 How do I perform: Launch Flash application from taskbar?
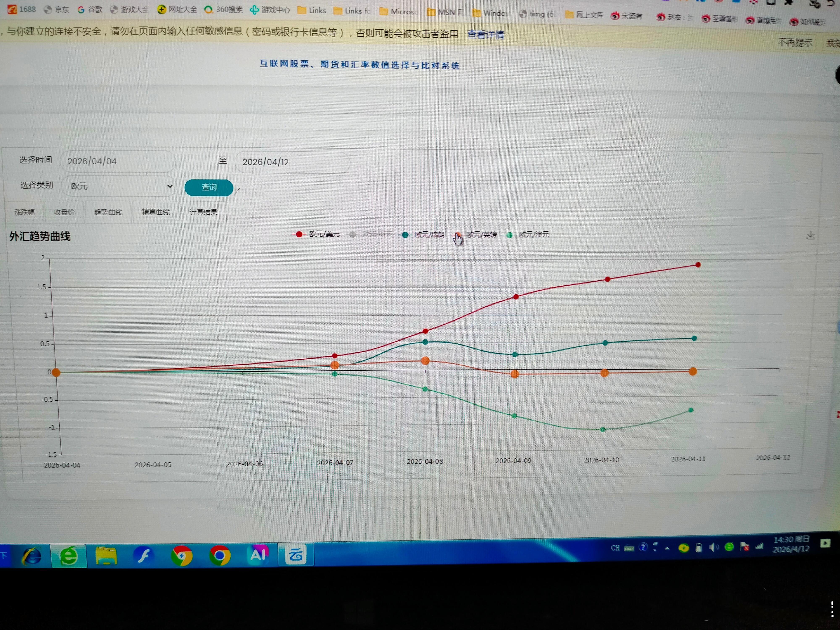144,556
